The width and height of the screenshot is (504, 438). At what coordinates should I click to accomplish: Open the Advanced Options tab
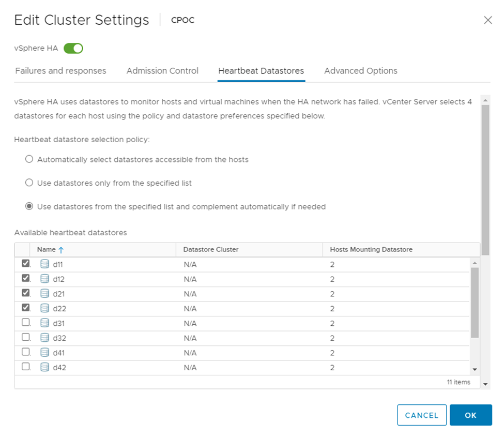click(360, 71)
